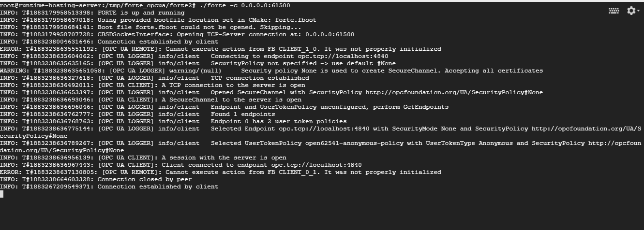The height and width of the screenshot is (230, 644).
Task: Click the terminal cursor block at the prompt
Action: click(x=1, y=194)
